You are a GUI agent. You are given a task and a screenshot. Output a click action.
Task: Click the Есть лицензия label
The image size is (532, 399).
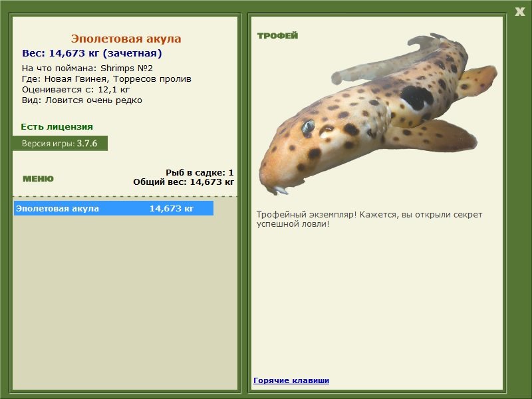click(x=57, y=127)
